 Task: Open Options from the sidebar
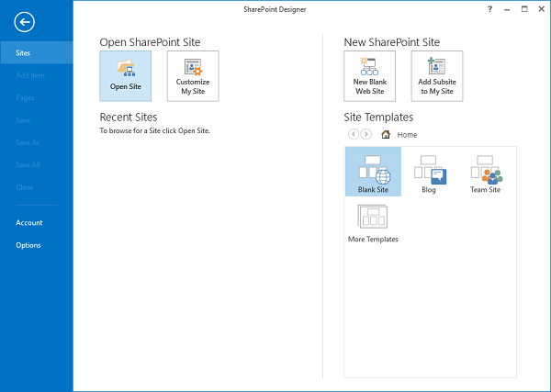(28, 245)
